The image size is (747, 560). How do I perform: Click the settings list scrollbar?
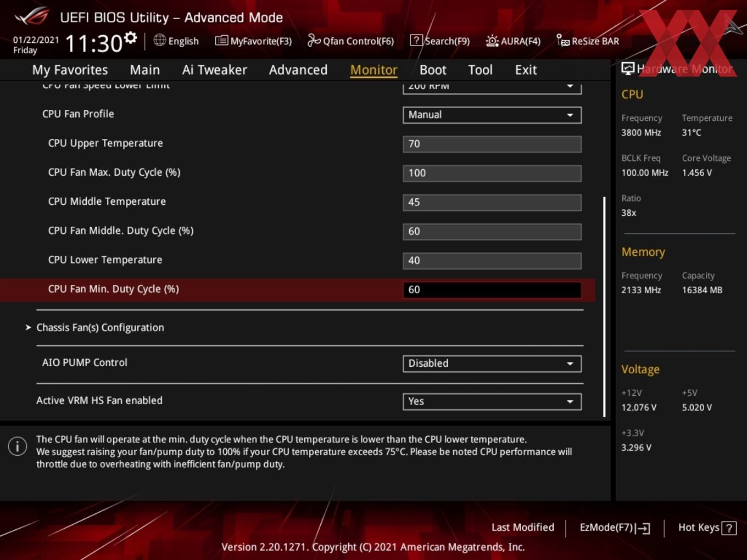tap(604, 306)
